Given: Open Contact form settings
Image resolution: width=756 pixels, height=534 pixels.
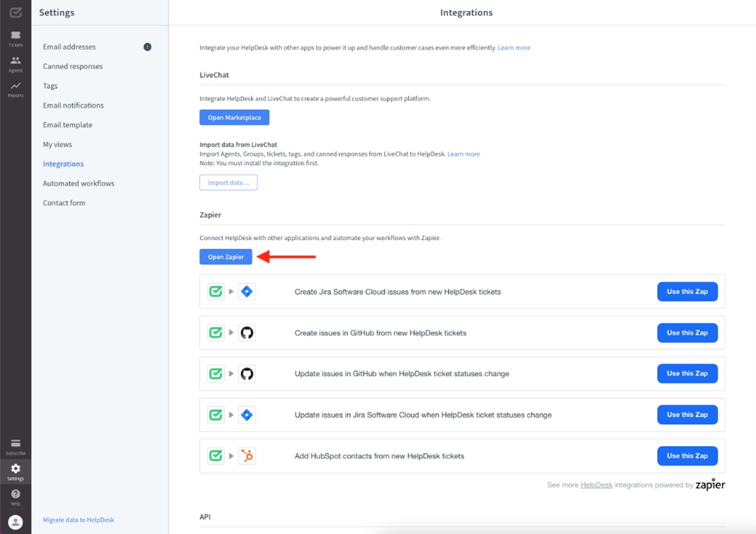Looking at the screenshot, I should point(64,203).
